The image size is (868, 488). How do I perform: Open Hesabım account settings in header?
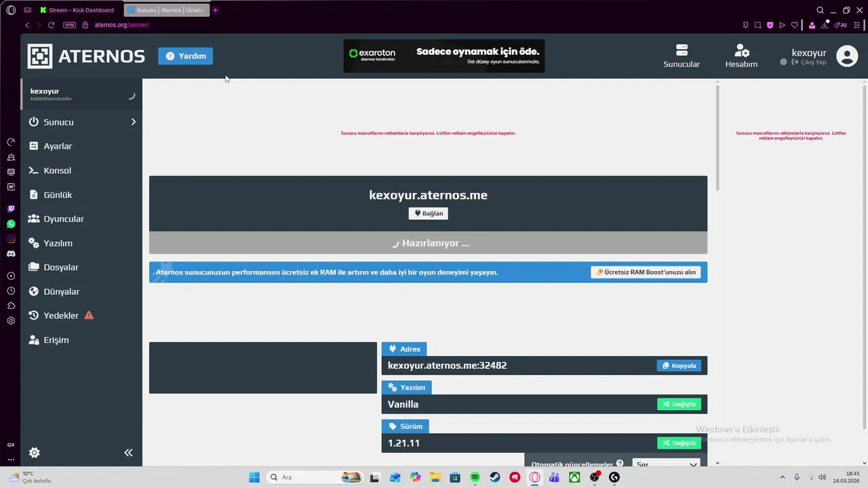[741, 56]
